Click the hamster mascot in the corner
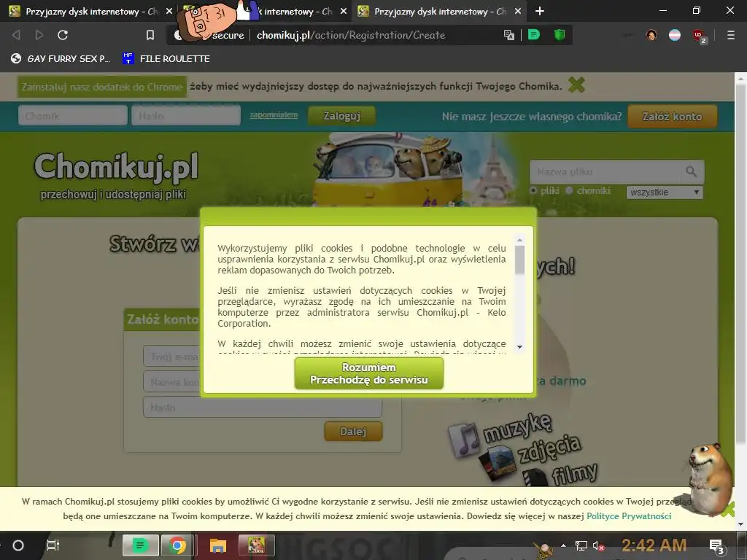The width and height of the screenshot is (747, 560). [708, 478]
